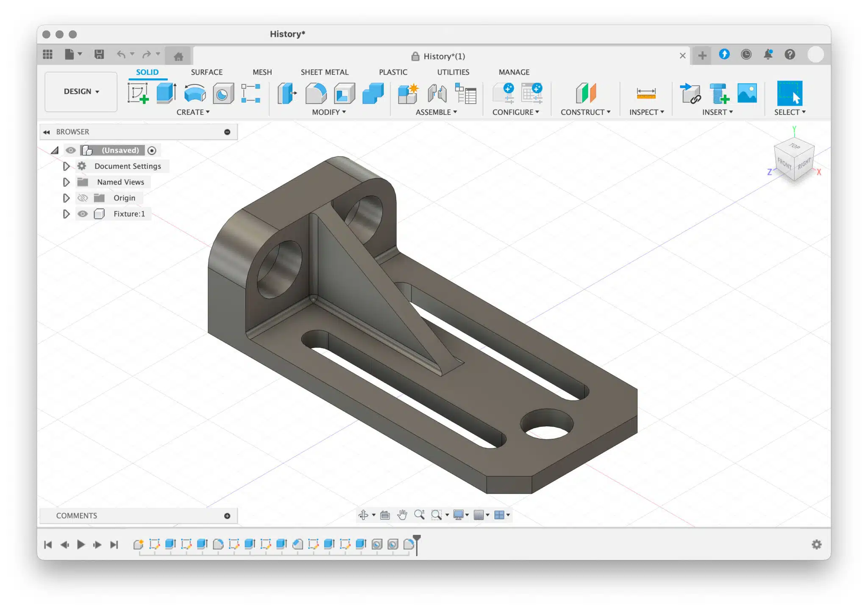This screenshot has width=868, height=609.
Task: Switch to the MANAGE tab
Action: [514, 72]
